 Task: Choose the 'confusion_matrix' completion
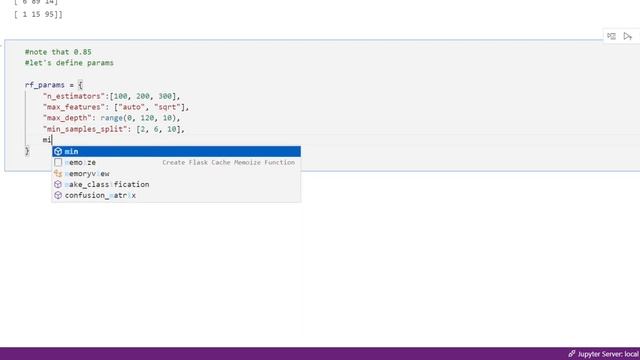tap(176, 196)
